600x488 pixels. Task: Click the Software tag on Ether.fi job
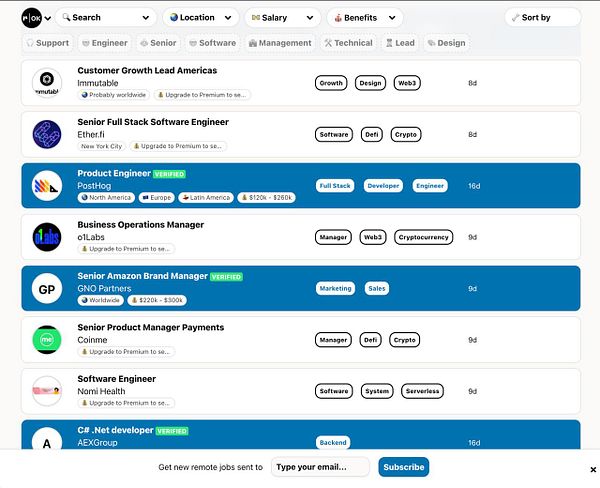pos(334,134)
